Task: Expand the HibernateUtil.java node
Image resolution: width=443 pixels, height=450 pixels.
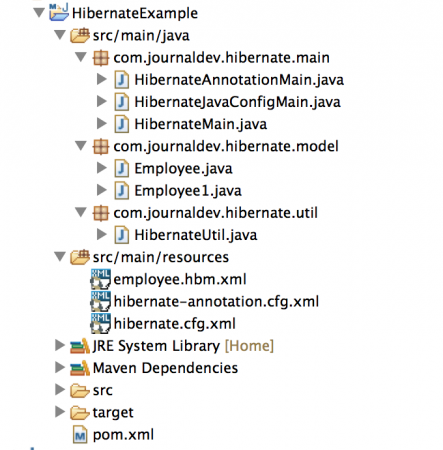Action: point(102,234)
